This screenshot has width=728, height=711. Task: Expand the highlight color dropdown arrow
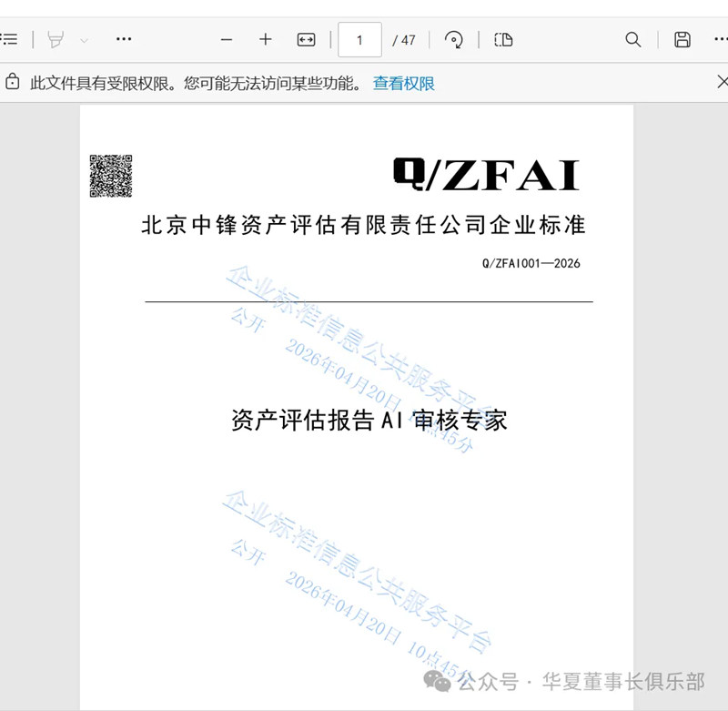click(85, 40)
